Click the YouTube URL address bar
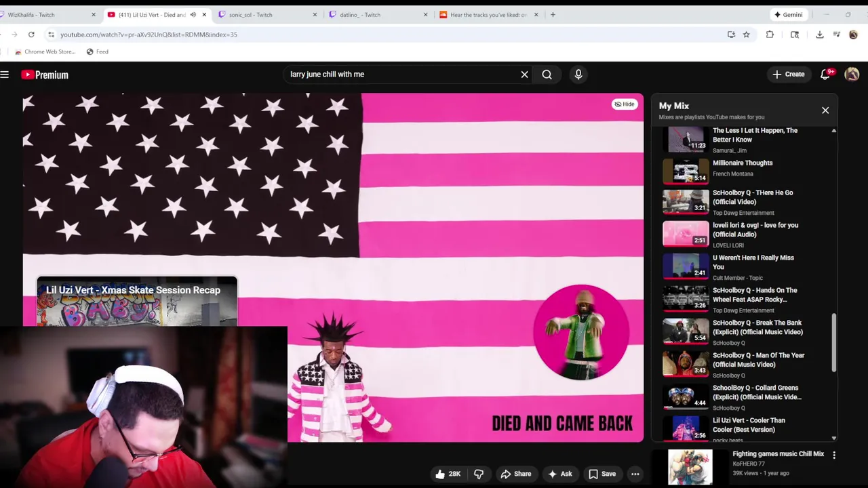Viewport: 868px width, 488px height. pyautogui.click(x=380, y=35)
